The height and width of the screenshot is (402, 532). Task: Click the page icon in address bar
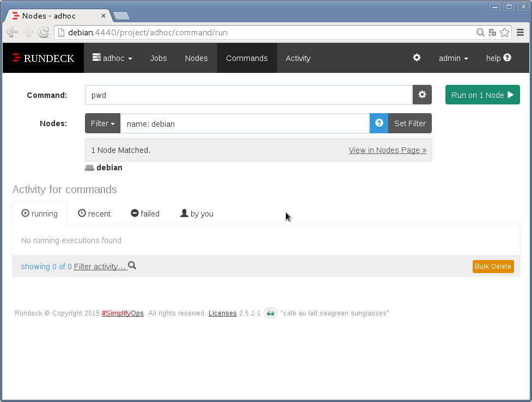tap(61, 33)
